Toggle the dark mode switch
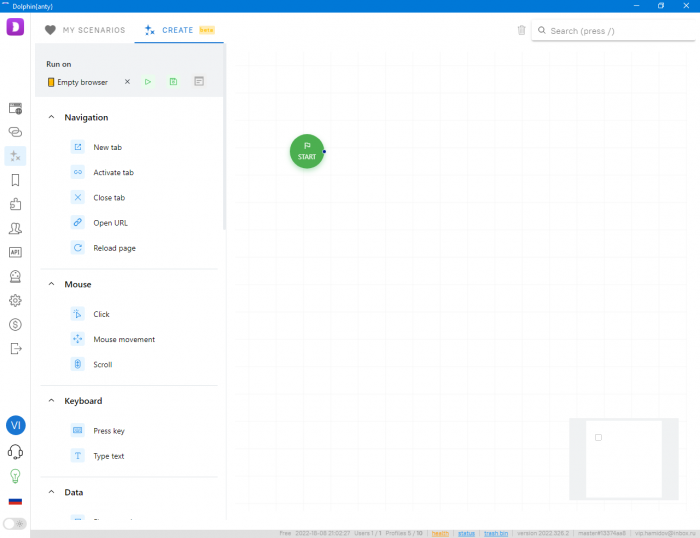 pyautogui.click(x=15, y=523)
